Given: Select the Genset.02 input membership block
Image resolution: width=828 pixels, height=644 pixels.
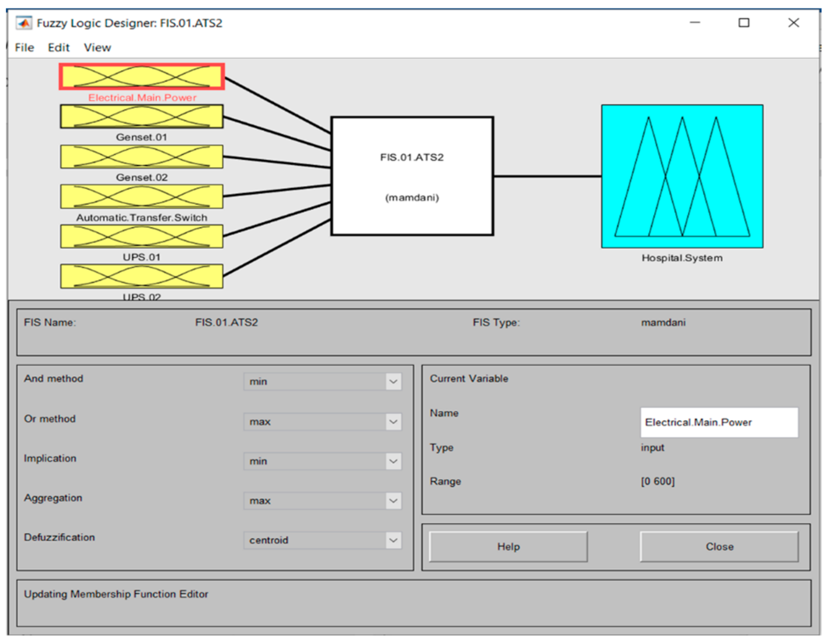Looking at the screenshot, I should pos(141,157).
